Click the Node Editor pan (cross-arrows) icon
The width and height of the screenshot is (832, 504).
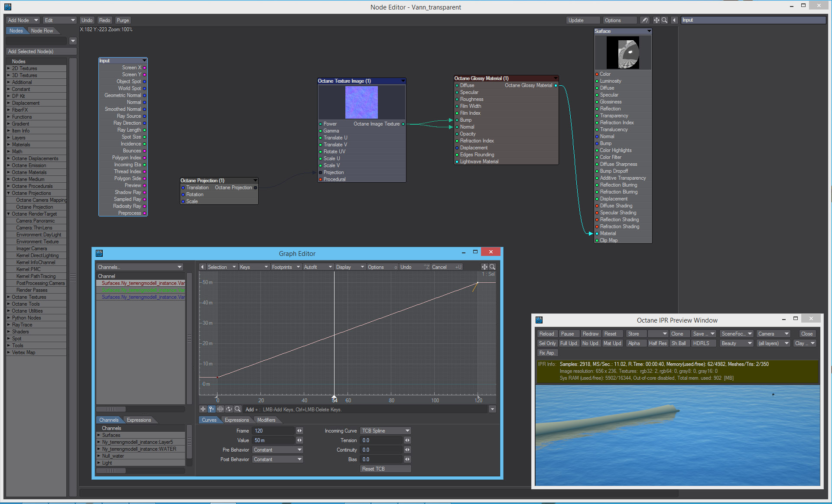coord(656,20)
